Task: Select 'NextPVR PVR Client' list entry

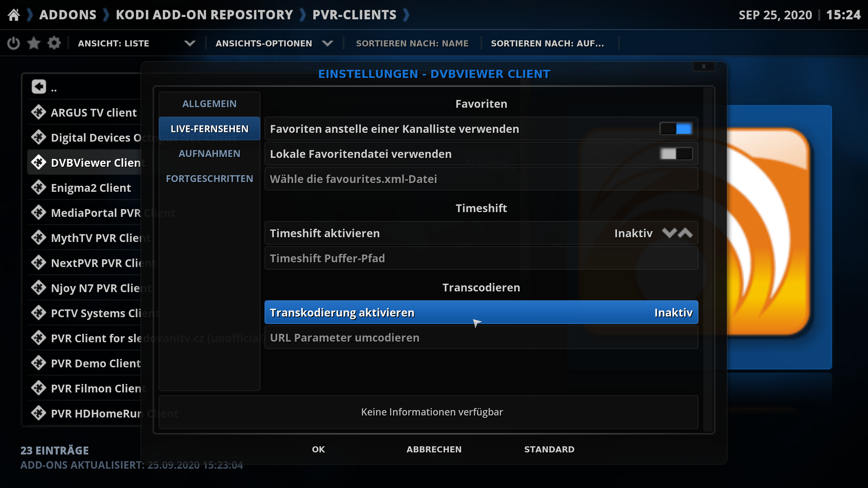Action: 84,263
